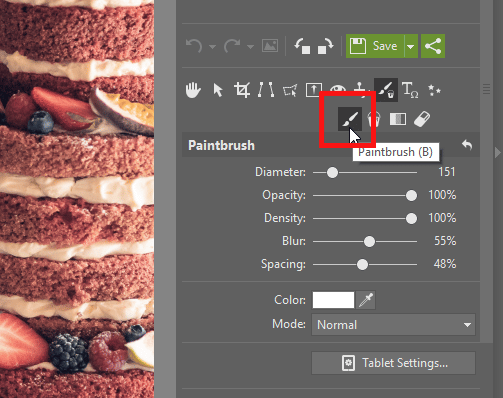The height and width of the screenshot is (398, 503).
Task: Click the green Share button
Action: click(x=433, y=46)
